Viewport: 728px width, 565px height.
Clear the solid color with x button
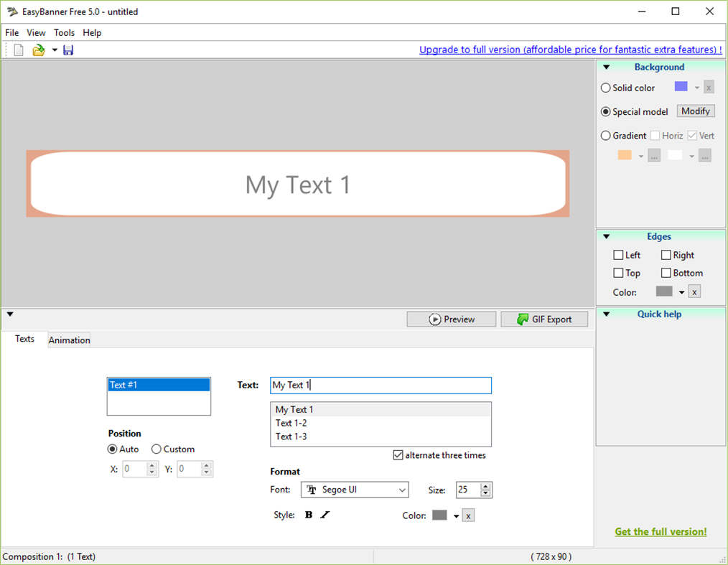tap(709, 88)
